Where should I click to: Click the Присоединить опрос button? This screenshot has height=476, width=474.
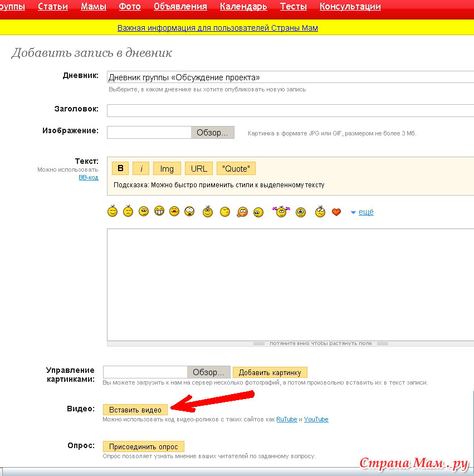(143, 446)
